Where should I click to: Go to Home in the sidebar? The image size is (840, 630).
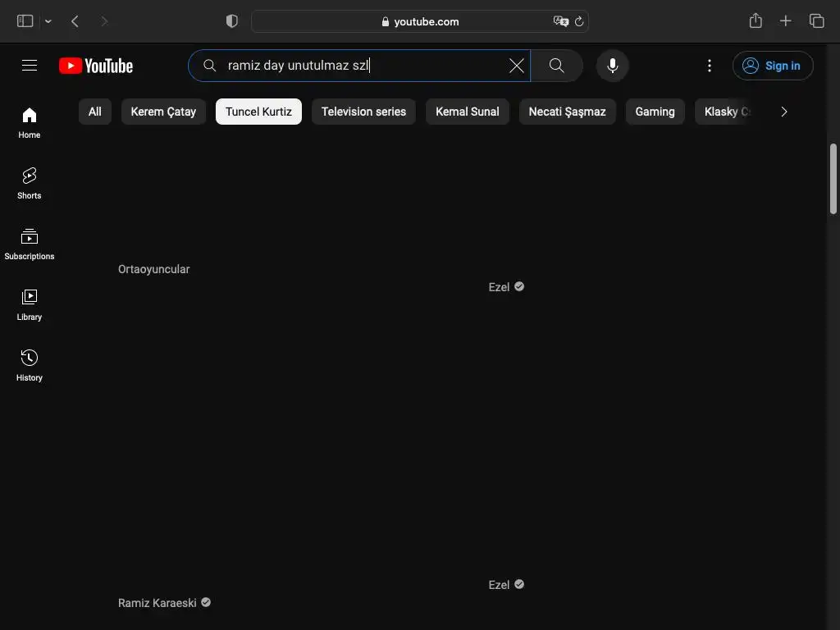[x=30, y=123]
